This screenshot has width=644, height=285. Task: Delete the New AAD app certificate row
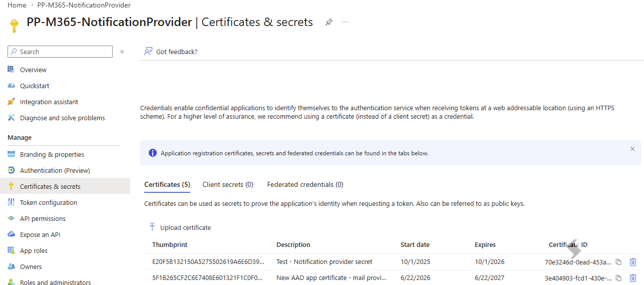pyautogui.click(x=633, y=278)
